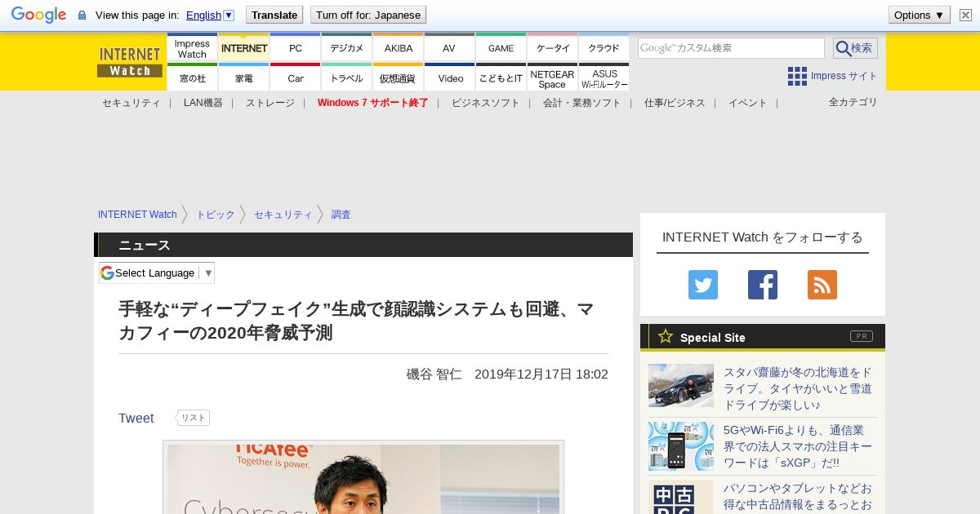Screen dimensions: 980x514
Task: Open the Impress サイト link
Action: [844, 76]
